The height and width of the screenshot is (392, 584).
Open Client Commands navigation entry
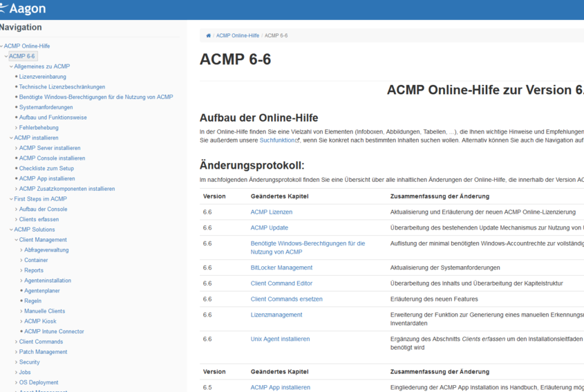pyautogui.click(x=41, y=342)
